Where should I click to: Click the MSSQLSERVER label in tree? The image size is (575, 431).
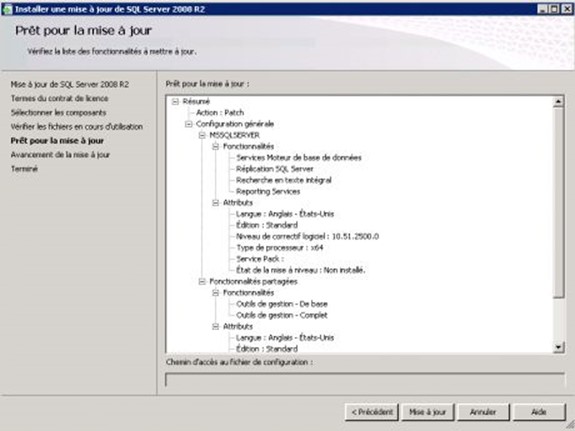click(x=234, y=135)
